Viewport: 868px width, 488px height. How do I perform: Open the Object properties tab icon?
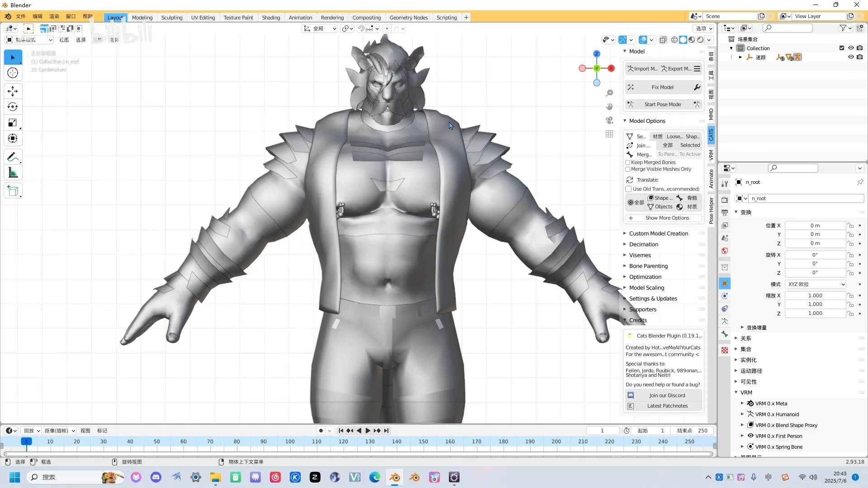pyautogui.click(x=725, y=283)
